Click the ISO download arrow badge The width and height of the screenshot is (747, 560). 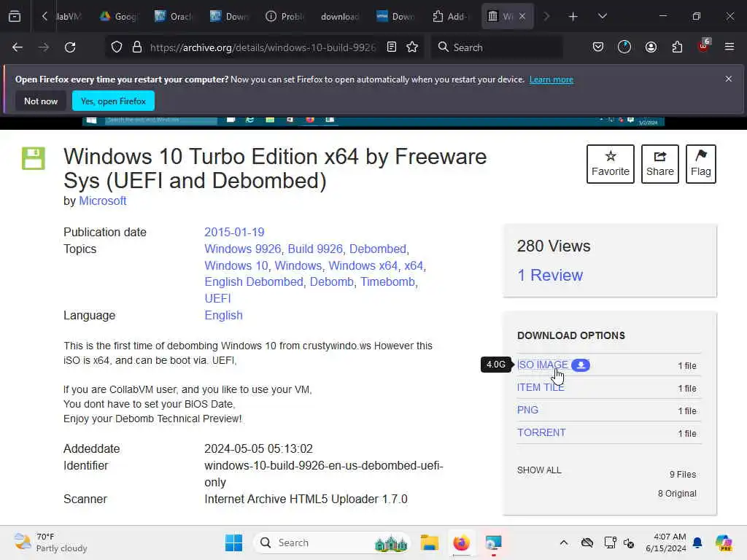(580, 365)
